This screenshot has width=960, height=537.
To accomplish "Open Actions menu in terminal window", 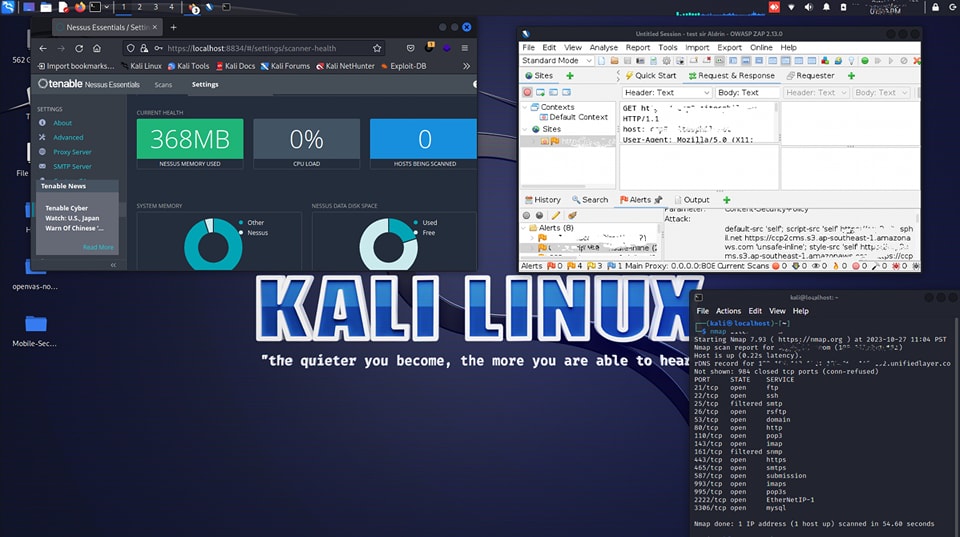I will point(728,311).
